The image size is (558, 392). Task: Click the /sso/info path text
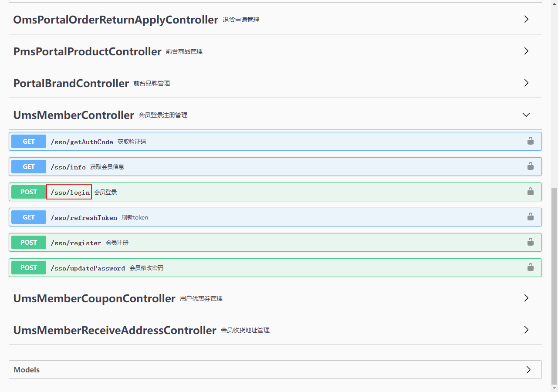[x=68, y=167]
